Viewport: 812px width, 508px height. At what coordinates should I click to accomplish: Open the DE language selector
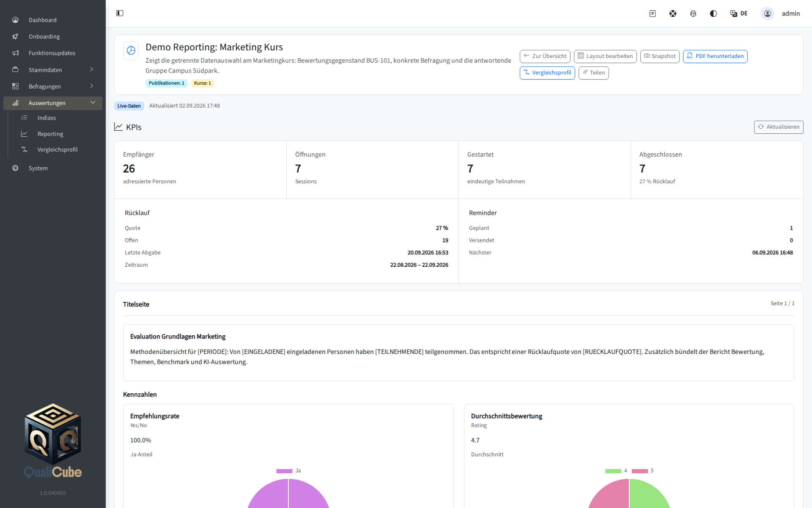click(739, 14)
